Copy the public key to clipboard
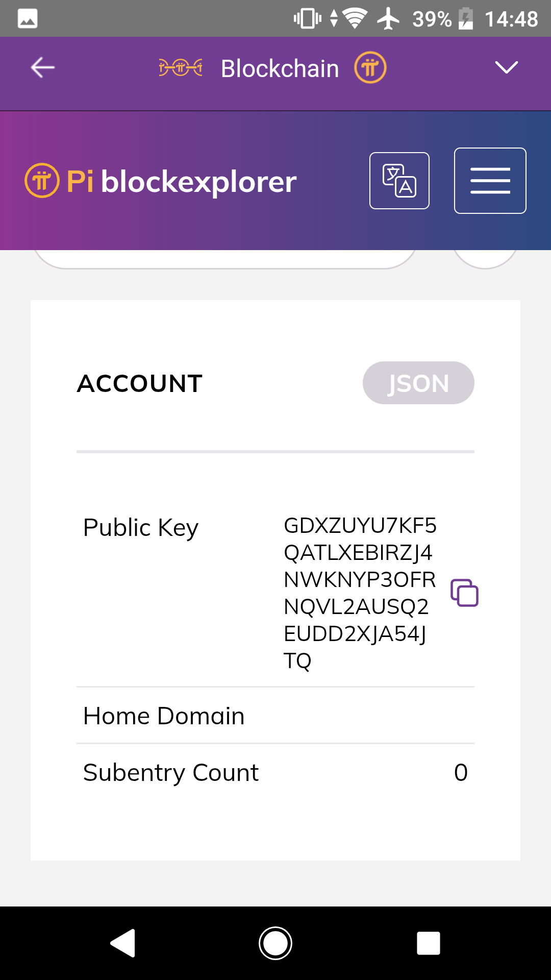Image resolution: width=551 pixels, height=980 pixels. 464,593
